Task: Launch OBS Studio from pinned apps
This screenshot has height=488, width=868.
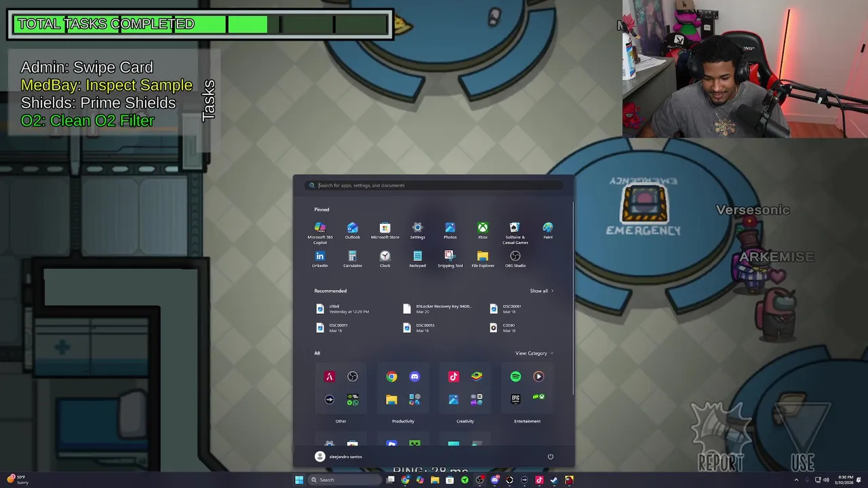Action: 515,259
